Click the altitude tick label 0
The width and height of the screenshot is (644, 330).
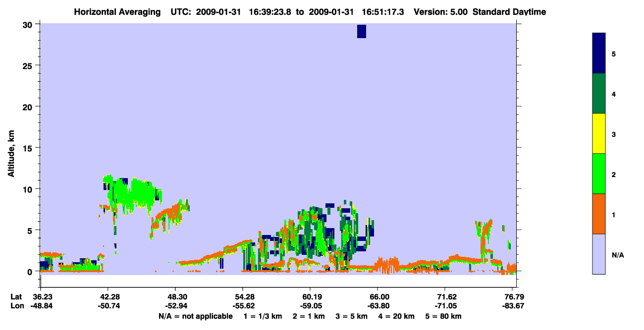tap(31, 272)
